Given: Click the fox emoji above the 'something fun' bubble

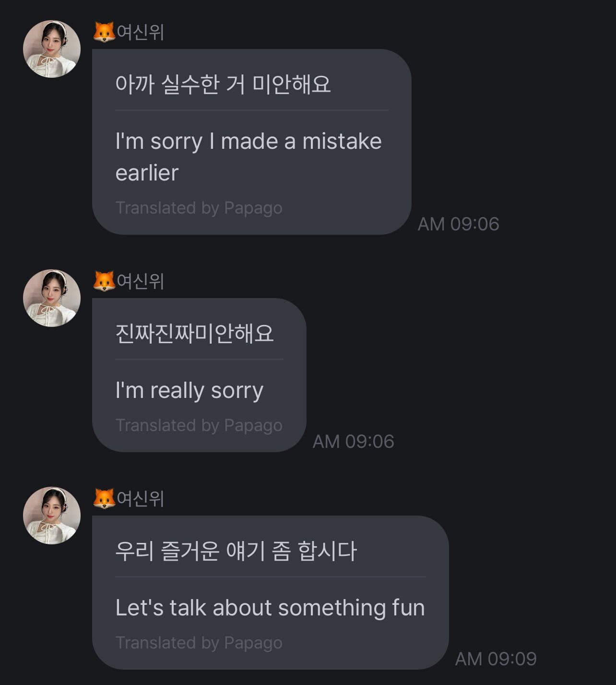Looking at the screenshot, I should point(104,499).
